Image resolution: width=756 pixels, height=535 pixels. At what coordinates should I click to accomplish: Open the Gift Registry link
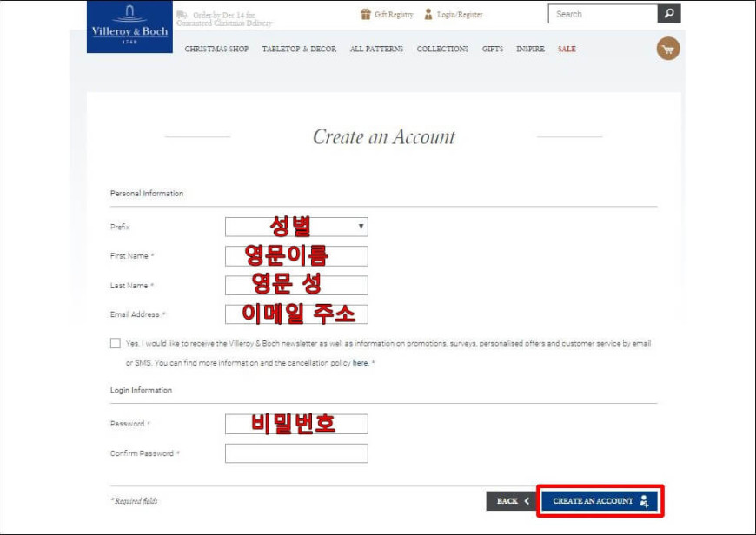pyautogui.click(x=394, y=15)
